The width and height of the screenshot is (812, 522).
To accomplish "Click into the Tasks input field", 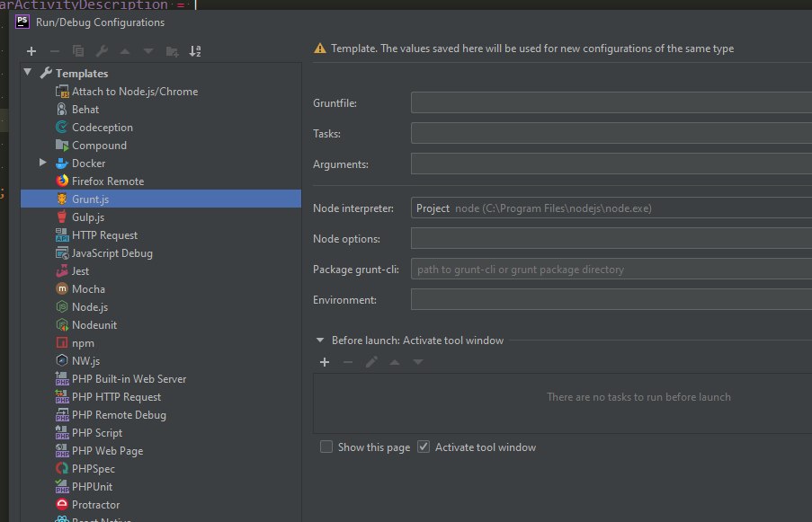I will [x=611, y=133].
